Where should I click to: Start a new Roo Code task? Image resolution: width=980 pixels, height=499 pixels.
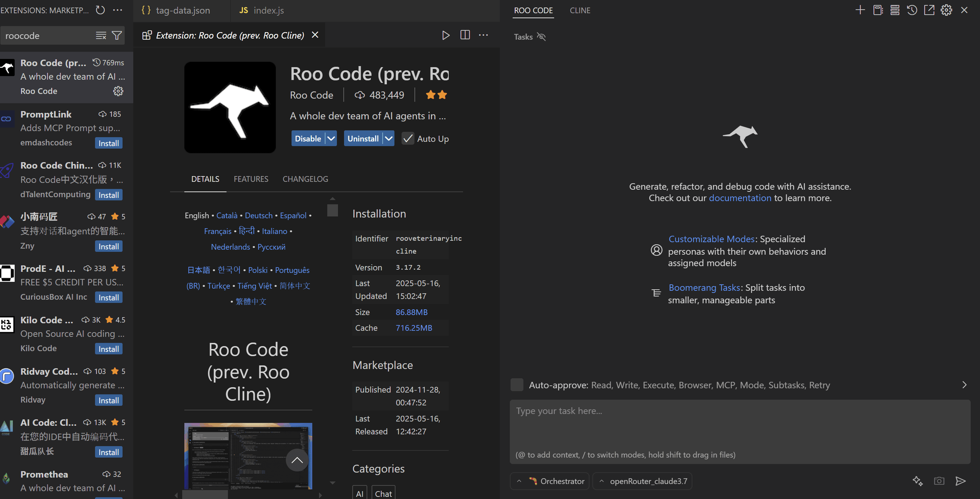(860, 10)
